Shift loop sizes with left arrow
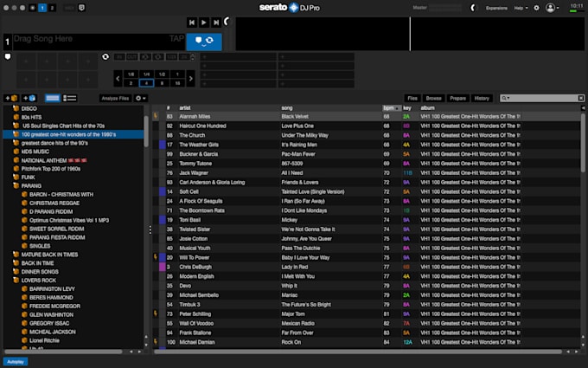 click(x=118, y=79)
